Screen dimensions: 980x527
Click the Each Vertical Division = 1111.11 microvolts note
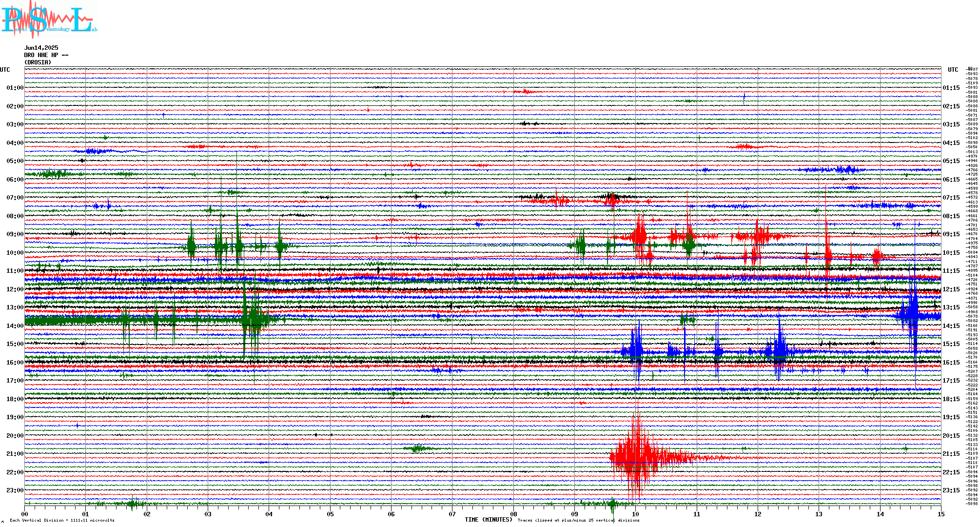pyautogui.click(x=62, y=520)
